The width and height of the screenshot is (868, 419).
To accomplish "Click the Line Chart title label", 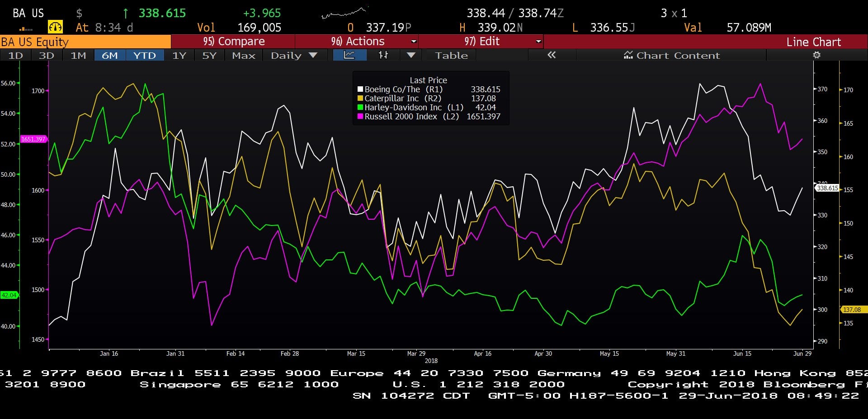I will (813, 42).
